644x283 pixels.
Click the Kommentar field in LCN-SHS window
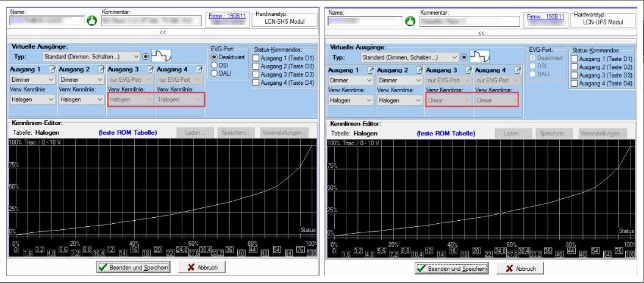coord(151,21)
